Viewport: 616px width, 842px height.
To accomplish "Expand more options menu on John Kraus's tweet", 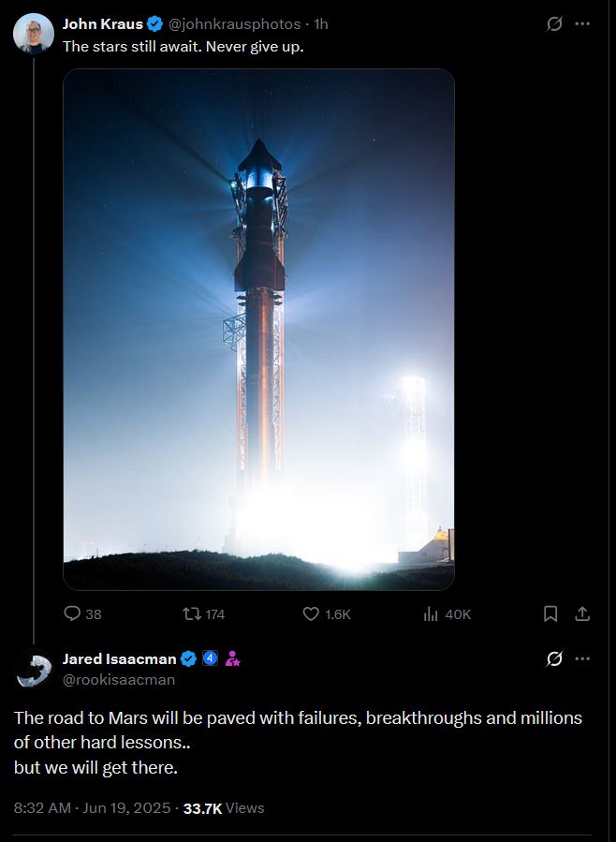I will 582,24.
